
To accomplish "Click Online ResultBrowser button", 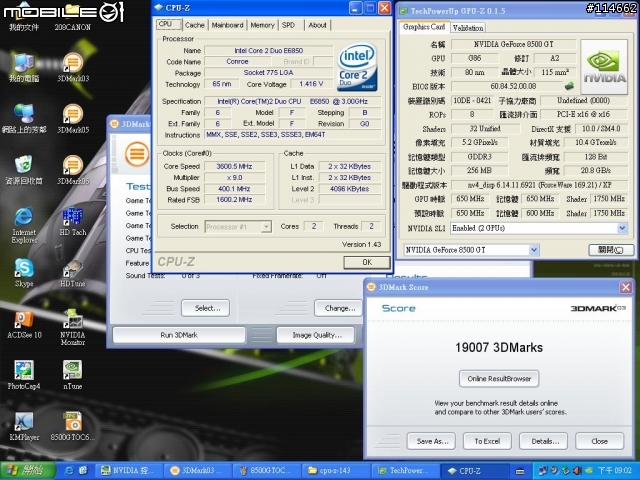I will pyautogui.click(x=499, y=379).
